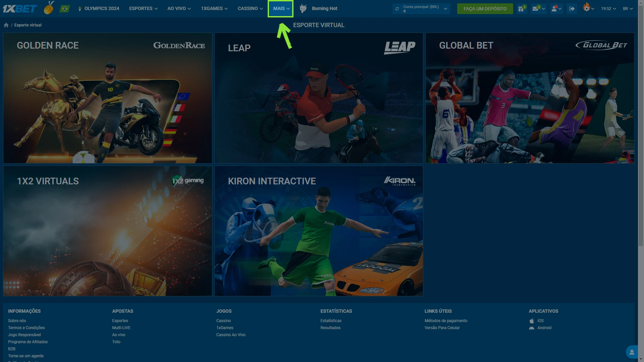This screenshot has width=644, height=362.
Task: Open Torne-se um agente link
Action: (x=26, y=356)
